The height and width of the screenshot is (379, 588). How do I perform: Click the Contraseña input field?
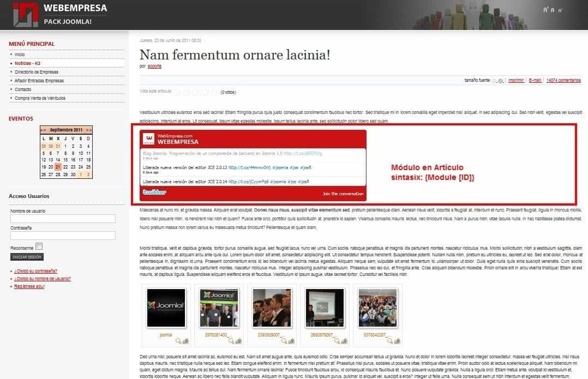(63, 236)
